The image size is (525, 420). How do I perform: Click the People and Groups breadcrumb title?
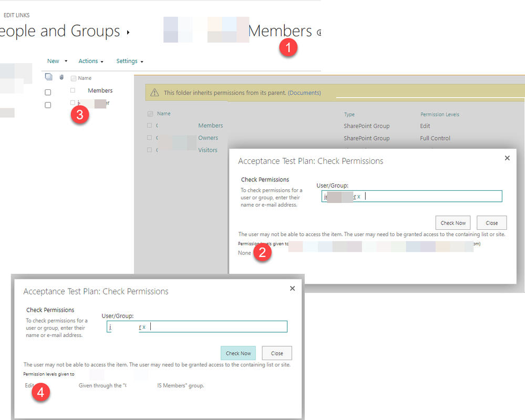coord(59,31)
